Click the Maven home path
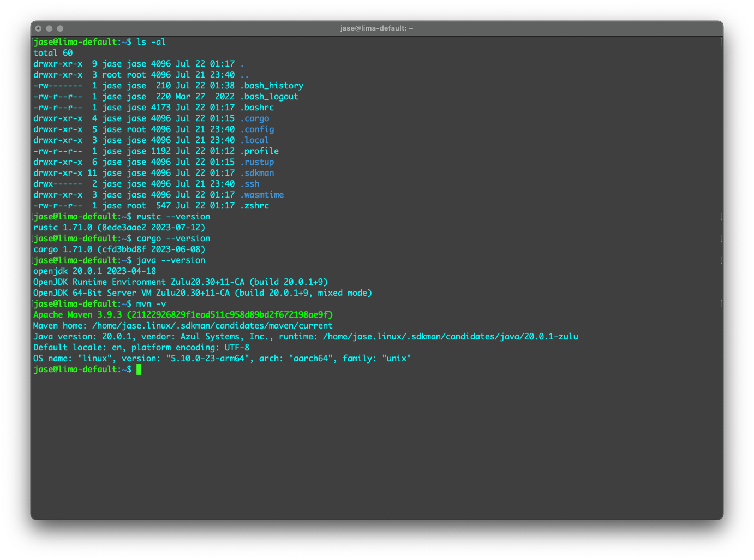The width and height of the screenshot is (754, 560). tap(212, 326)
